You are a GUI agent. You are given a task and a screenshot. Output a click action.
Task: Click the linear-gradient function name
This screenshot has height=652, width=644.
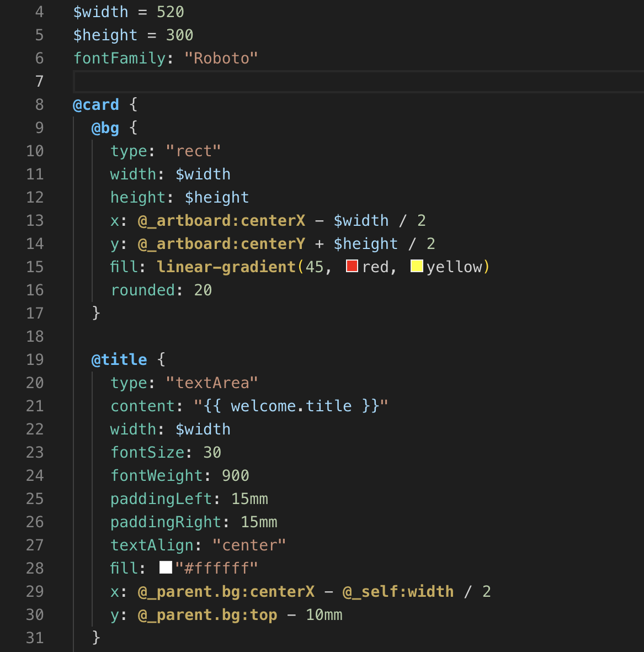coord(226,267)
